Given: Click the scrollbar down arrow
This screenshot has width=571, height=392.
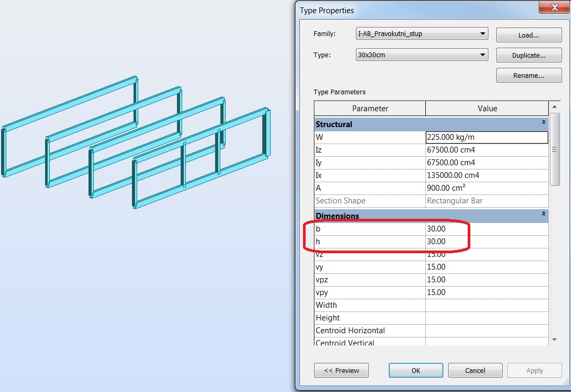Looking at the screenshot, I should [554, 340].
